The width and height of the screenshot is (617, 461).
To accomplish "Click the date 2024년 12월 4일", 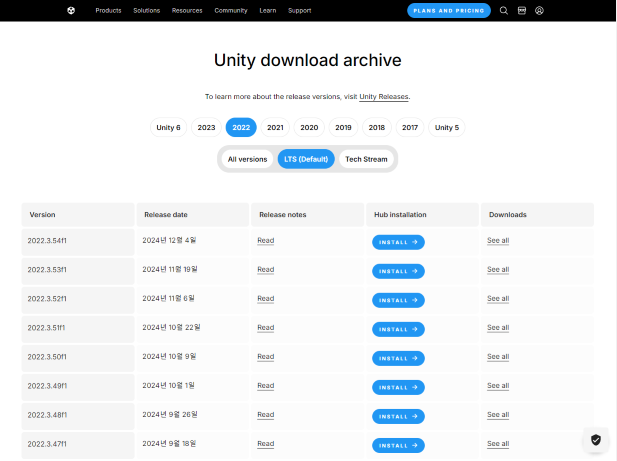I will pyautogui.click(x=169, y=240).
